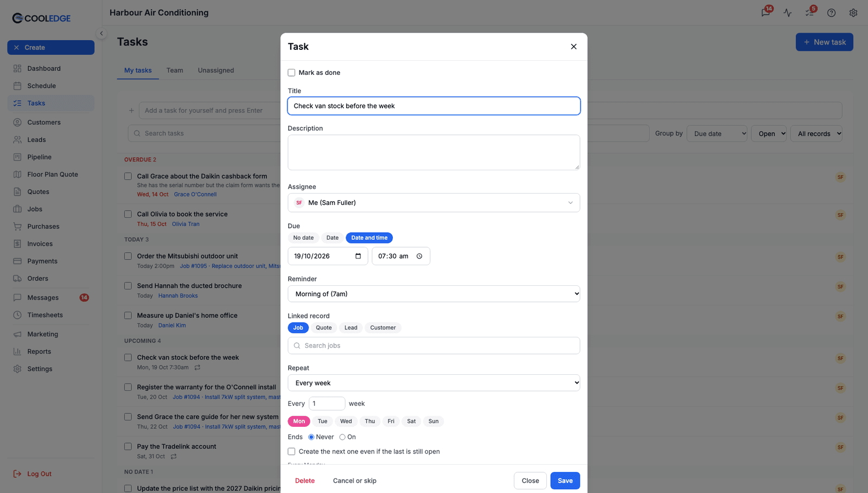Switch to the Team tab

point(175,71)
